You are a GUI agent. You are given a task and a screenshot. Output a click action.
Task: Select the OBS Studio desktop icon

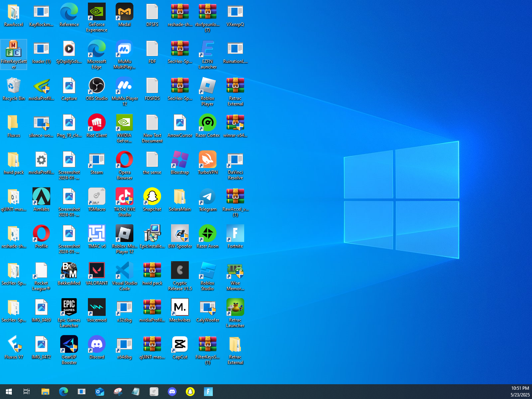click(x=96, y=86)
